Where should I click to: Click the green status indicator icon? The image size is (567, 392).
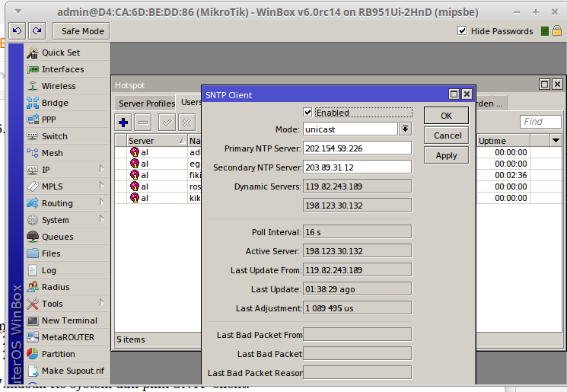[545, 31]
